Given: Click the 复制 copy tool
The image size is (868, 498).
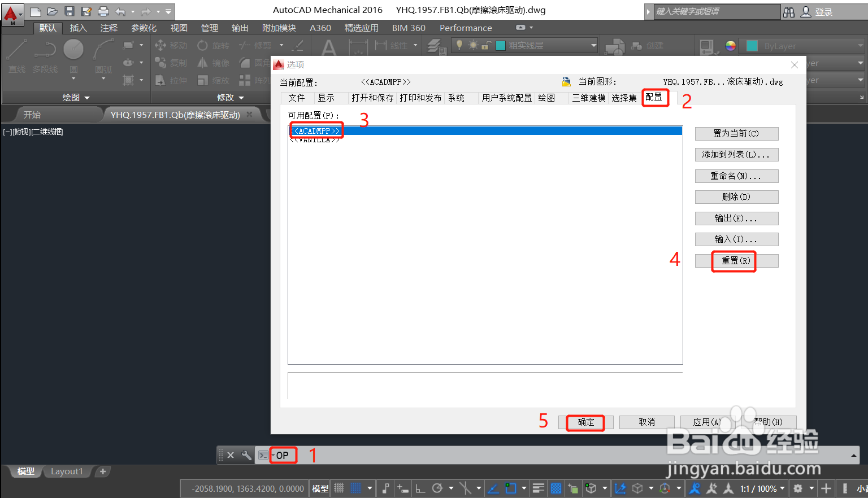Looking at the screenshot, I should coord(171,63).
